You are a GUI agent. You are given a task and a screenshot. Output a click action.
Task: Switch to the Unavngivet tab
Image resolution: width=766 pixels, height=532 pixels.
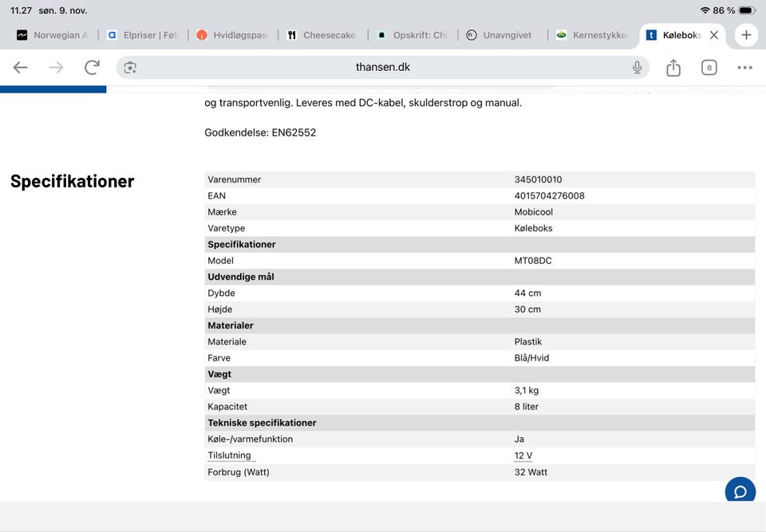(x=502, y=35)
